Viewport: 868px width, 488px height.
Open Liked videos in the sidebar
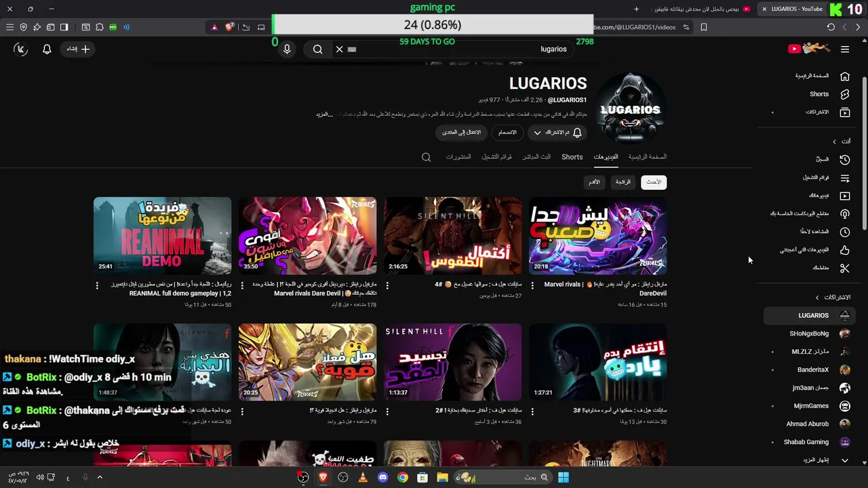(814, 250)
